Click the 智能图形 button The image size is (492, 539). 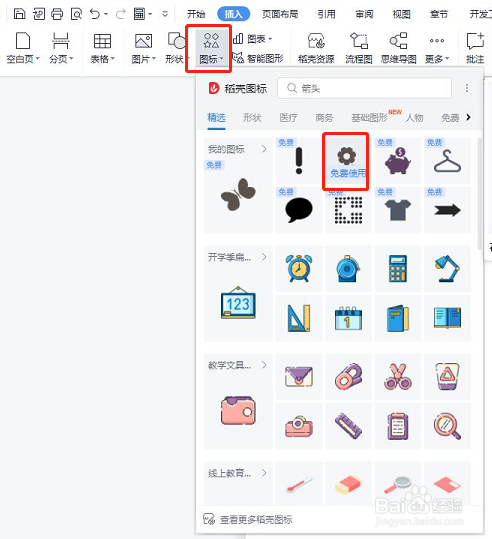click(258, 58)
